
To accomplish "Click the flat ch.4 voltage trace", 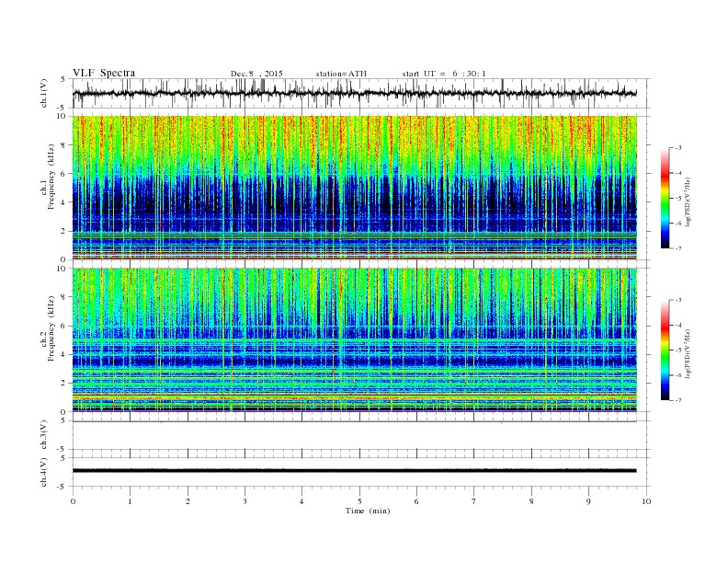I will pyautogui.click(x=355, y=471).
